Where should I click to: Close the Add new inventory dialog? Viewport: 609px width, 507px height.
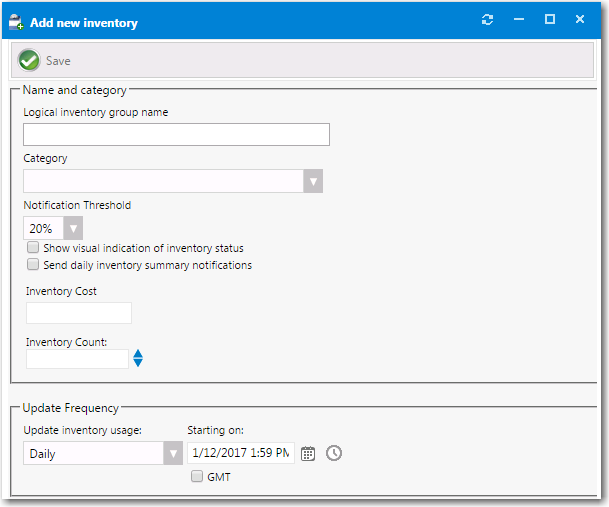(580, 20)
